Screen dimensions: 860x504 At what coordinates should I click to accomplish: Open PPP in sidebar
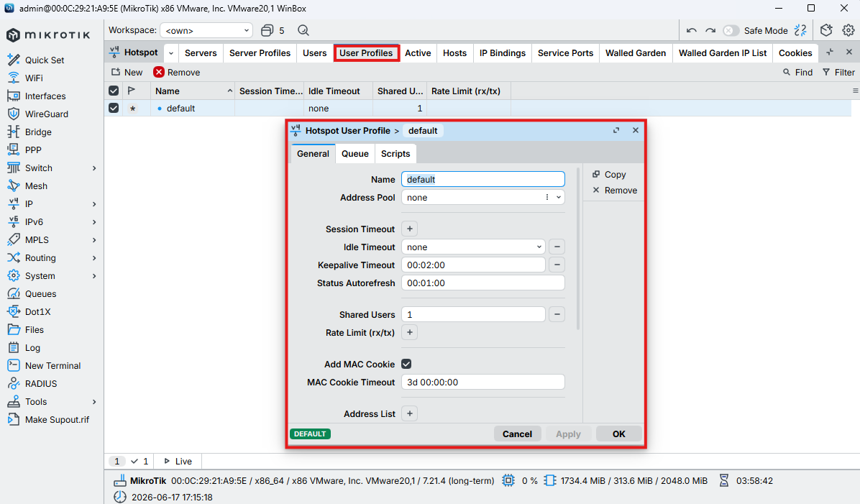point(33,150)
